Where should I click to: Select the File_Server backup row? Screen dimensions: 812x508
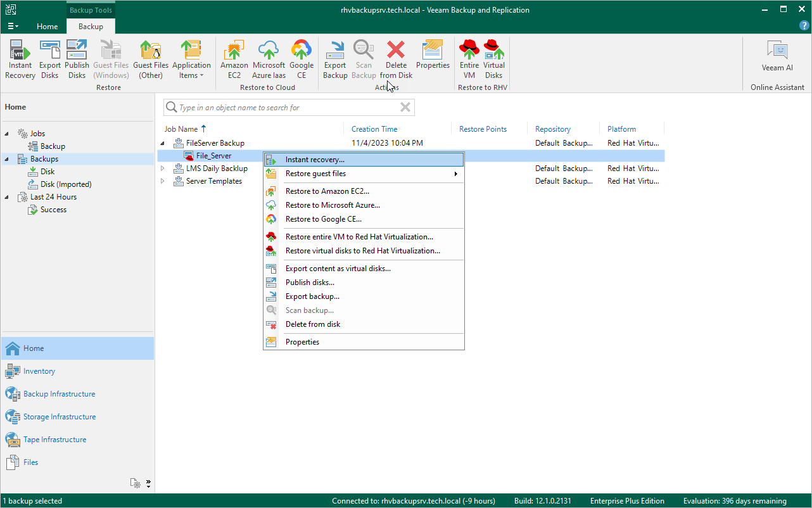coord(410,156)
